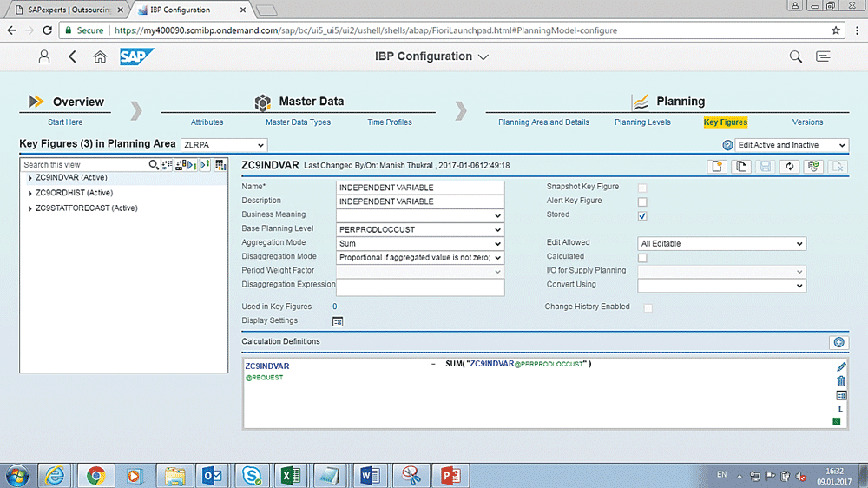Viewport: 868px width, 488px height.
Task: Click the collapse up arrow icon
Action: tap(206, 164)
